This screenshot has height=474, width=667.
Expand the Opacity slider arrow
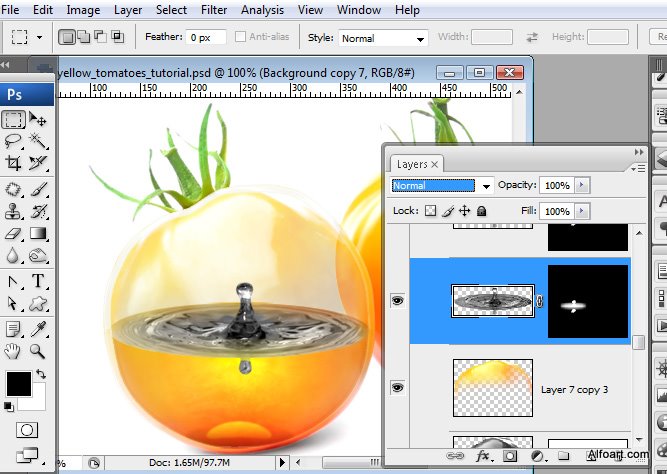pos(583,186)
